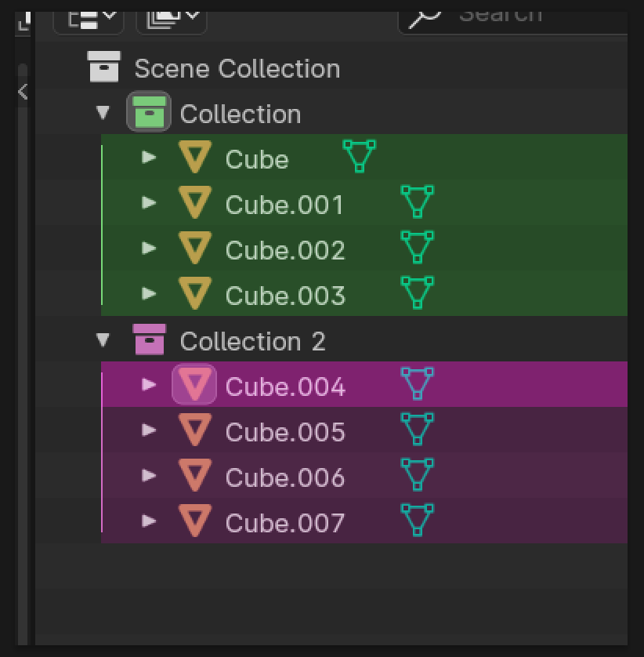The width and height of the screenshot is (644, 657).
Task: Click the pink Collection 2 box icon
Action: click(149, 339)
